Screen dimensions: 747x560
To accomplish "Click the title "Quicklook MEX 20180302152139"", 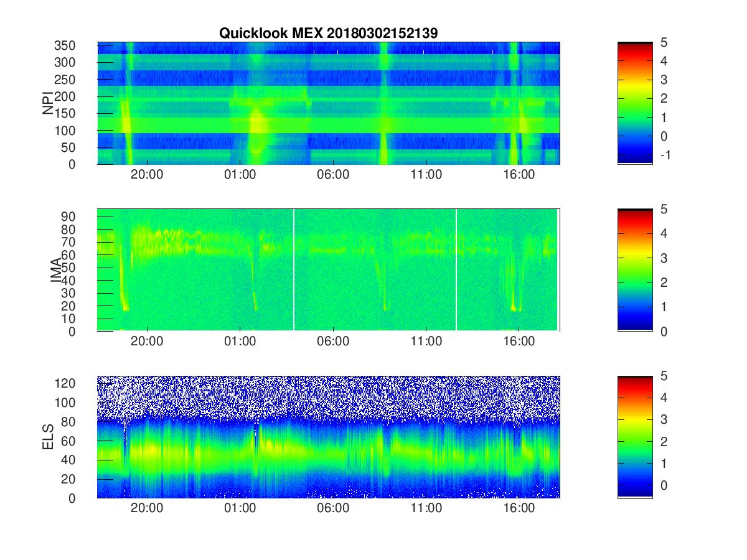I will tap(328, 34).
